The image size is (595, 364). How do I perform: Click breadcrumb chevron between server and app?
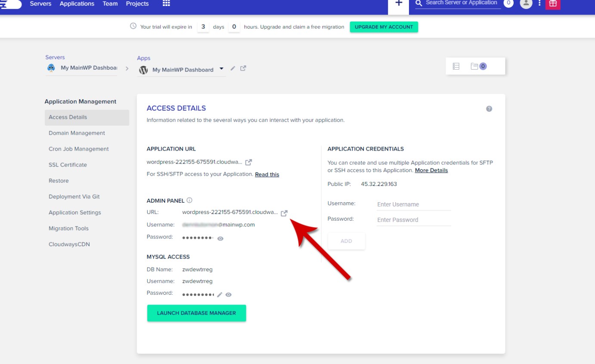[x=127, y=68]
